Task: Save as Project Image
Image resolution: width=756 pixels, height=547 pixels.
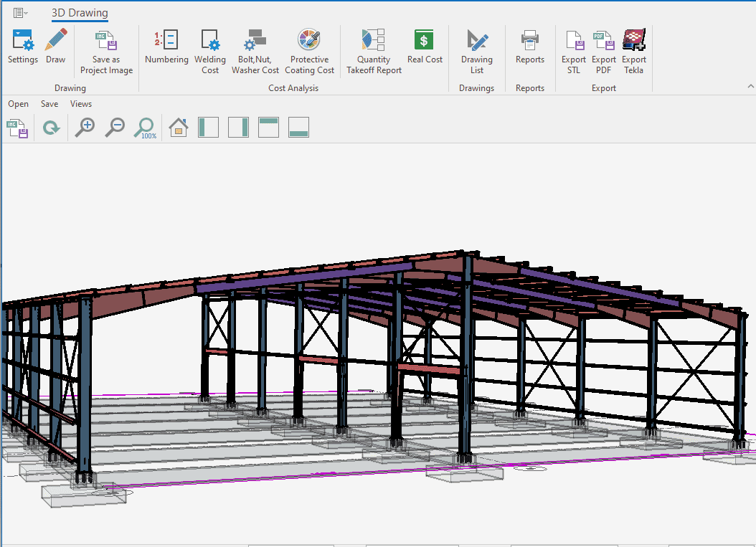Action: [106, 52]
